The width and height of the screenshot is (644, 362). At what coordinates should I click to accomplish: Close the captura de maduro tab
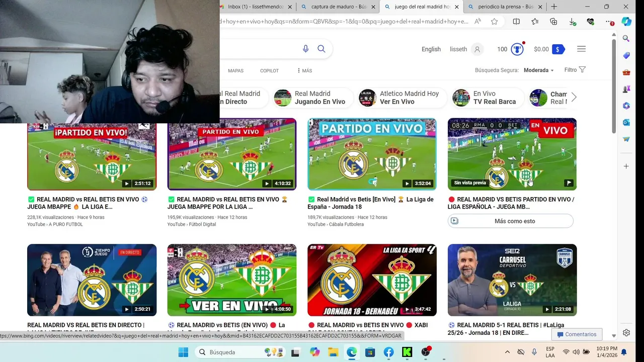(x=373, y=7)
